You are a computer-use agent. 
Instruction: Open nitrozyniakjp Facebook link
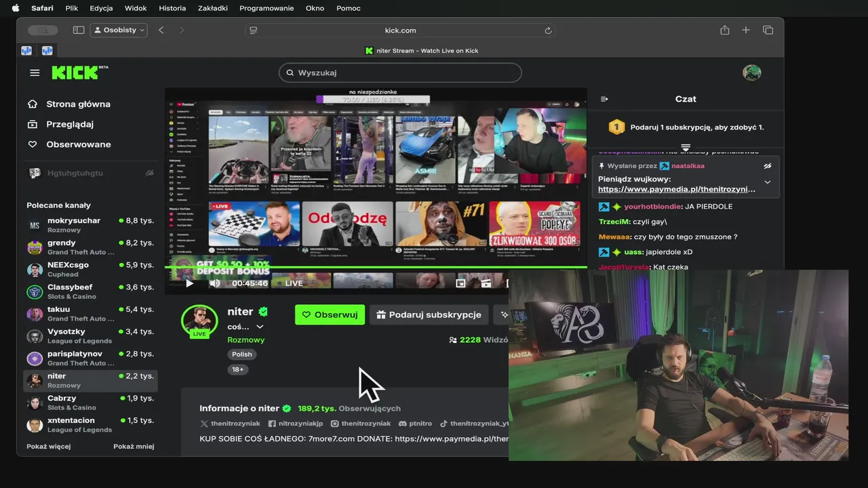pyautogui.click(x=295, y=424)
